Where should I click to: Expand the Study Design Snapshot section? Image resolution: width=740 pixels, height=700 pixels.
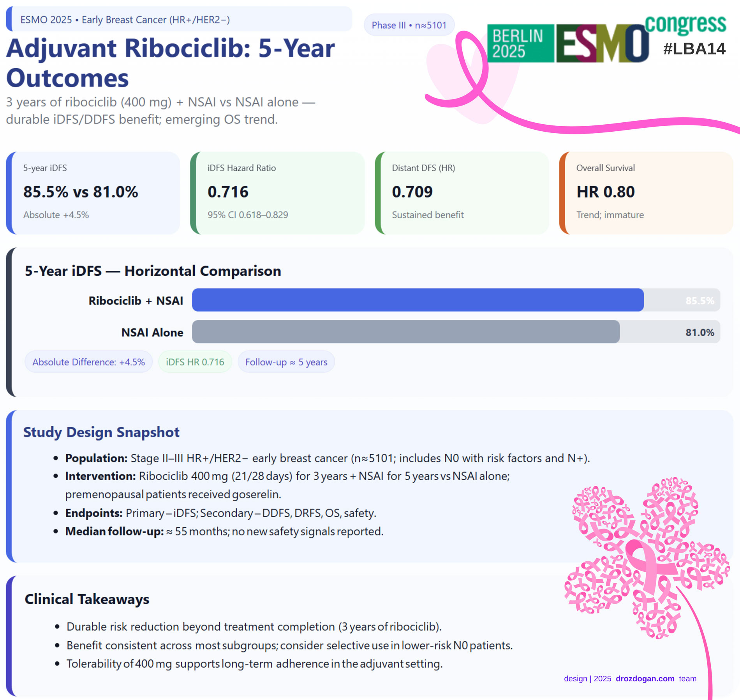tap(101, 432)
